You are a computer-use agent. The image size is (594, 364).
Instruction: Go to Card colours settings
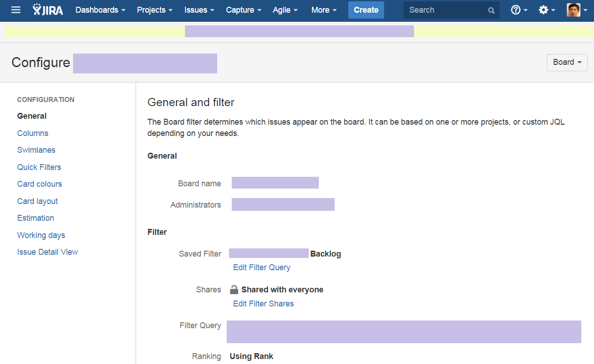39,184
